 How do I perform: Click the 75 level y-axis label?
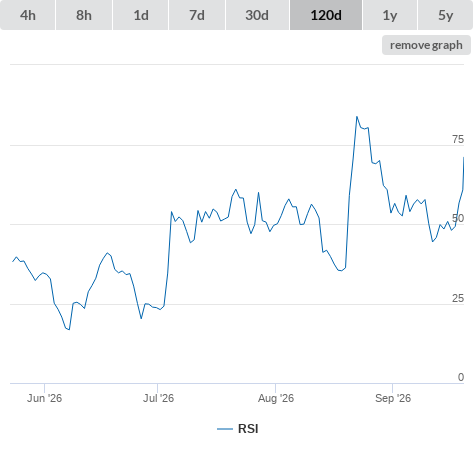pyautogui.click(x=458, y=139)
